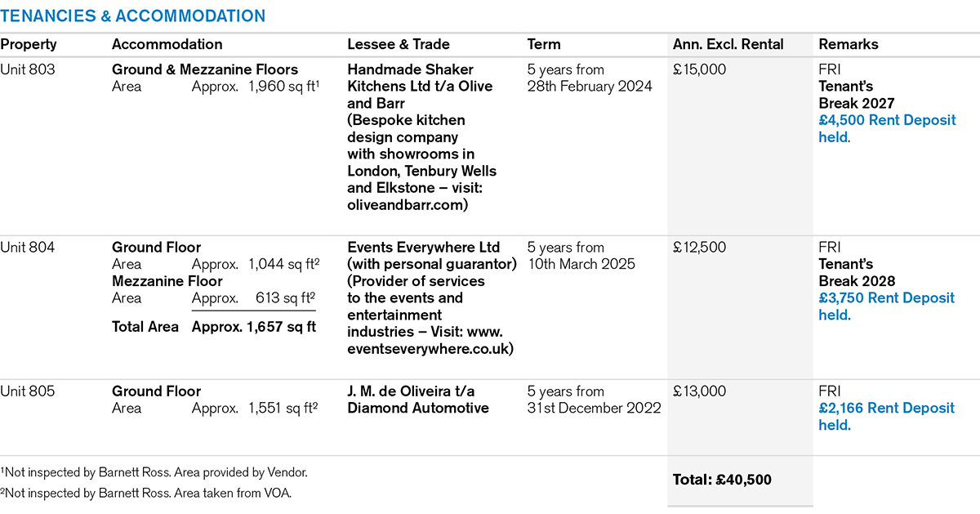Click the £15,000 rental amount
Screen dimensions: 980x514
point(698,69)
